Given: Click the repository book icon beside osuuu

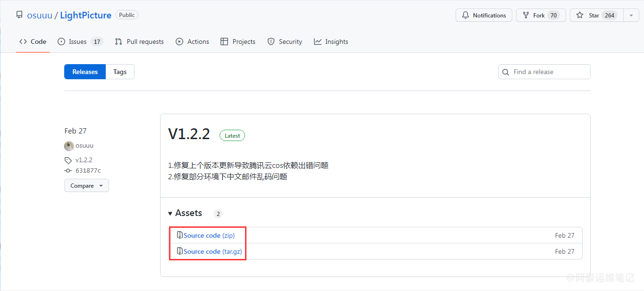Looking at the screenshot, I should (x=19, y=15).
